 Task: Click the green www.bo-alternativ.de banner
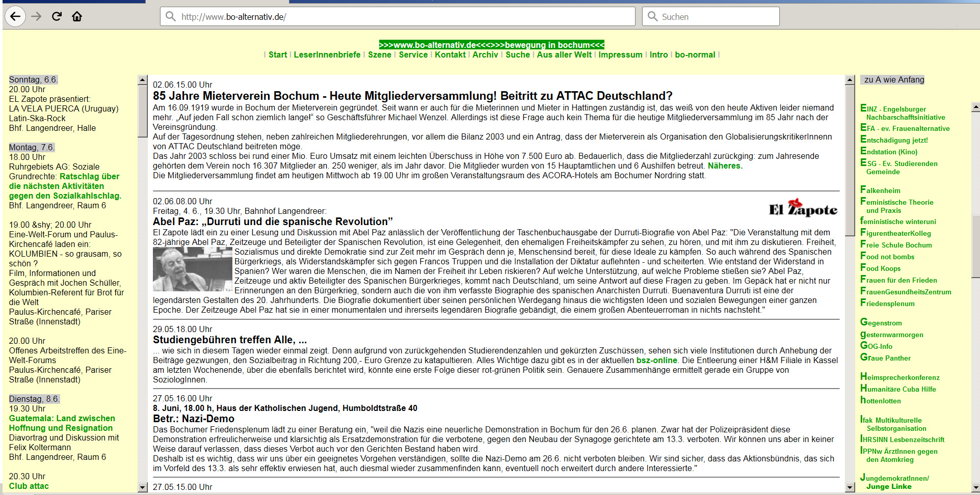pos(491,45)
